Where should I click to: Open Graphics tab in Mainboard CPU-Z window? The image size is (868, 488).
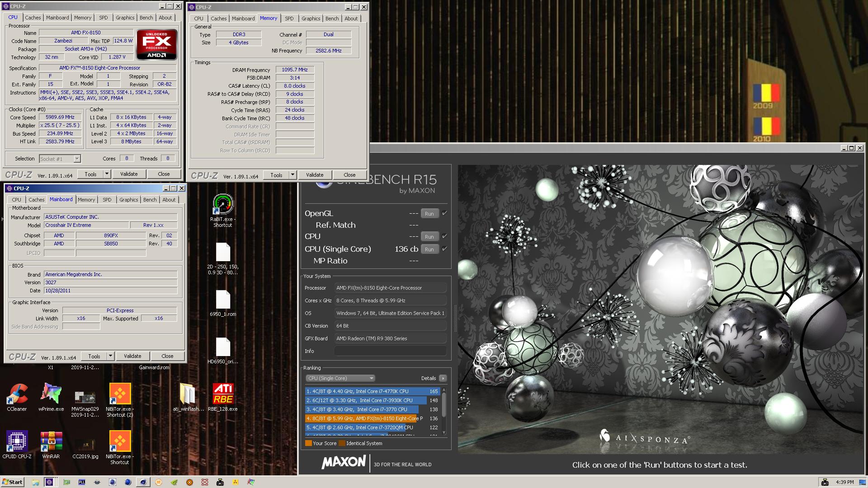tap(128, 200)
